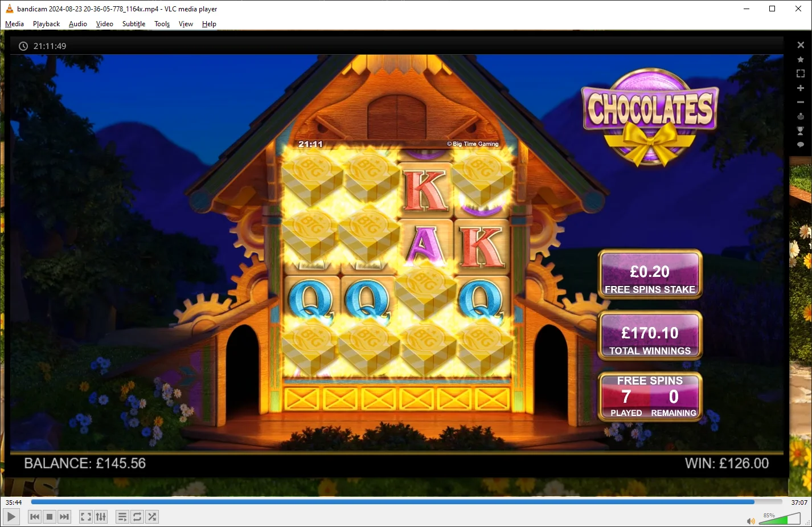Toggle loop mode button
Image resolution: width=812 pixels, height=527 pixels.
[137, 517]
